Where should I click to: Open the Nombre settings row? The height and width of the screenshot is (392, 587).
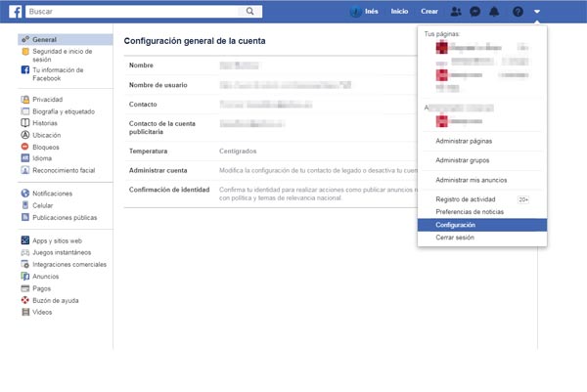271,65
